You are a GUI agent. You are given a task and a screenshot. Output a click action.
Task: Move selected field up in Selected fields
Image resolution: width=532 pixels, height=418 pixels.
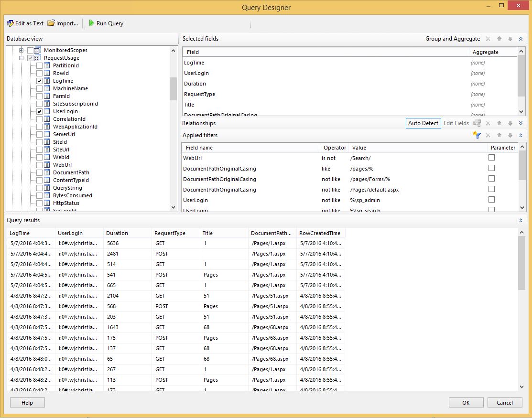499,39
